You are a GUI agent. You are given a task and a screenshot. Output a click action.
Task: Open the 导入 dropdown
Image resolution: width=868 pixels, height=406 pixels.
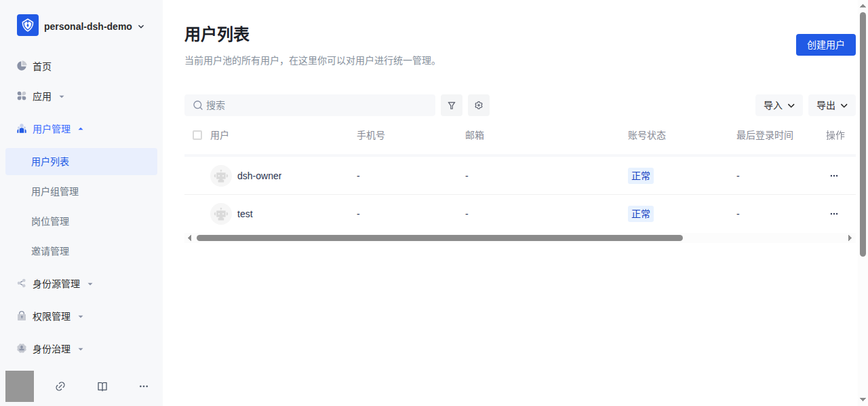[x=779, y=105]
